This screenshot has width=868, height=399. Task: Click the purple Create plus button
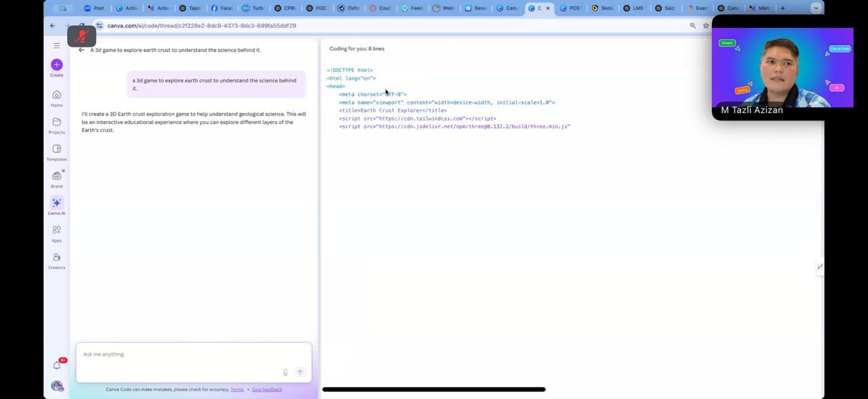pos(56,64)
